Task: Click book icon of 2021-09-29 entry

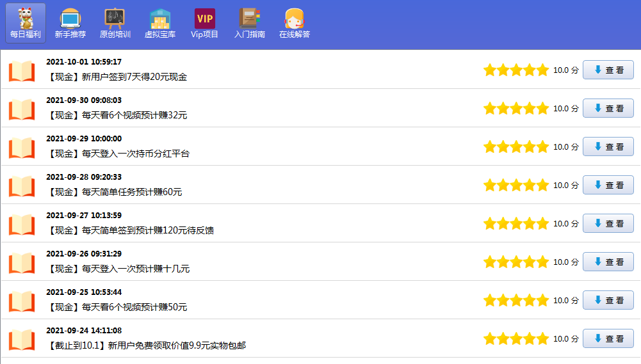Action: tap(22, 148)
